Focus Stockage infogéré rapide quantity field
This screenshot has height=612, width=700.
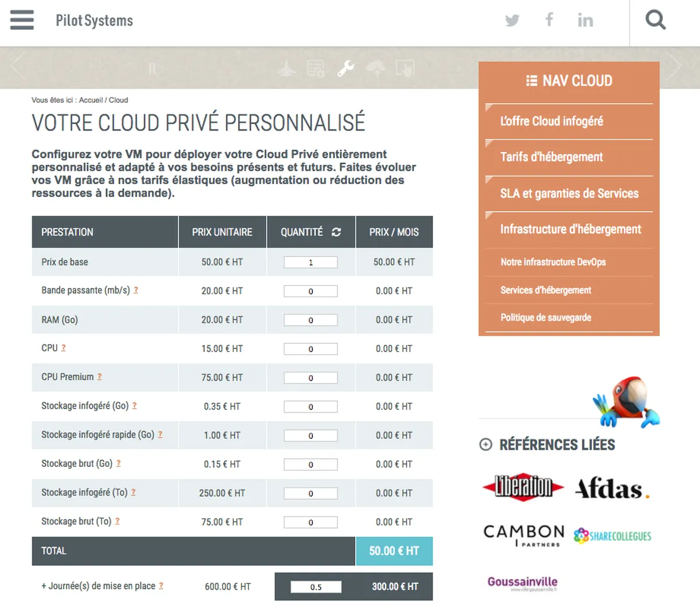point(310,435)
